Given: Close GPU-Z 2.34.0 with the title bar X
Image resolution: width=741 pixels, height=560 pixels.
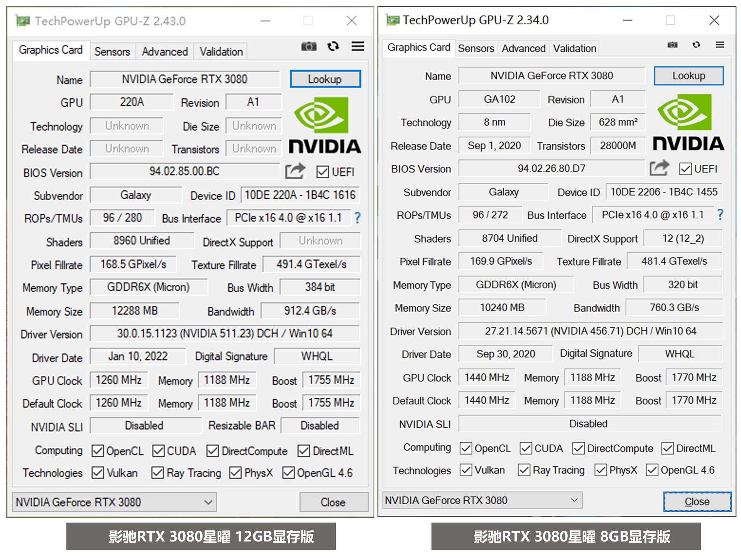Looking at the screenshot, I should (x=714, y=20).
